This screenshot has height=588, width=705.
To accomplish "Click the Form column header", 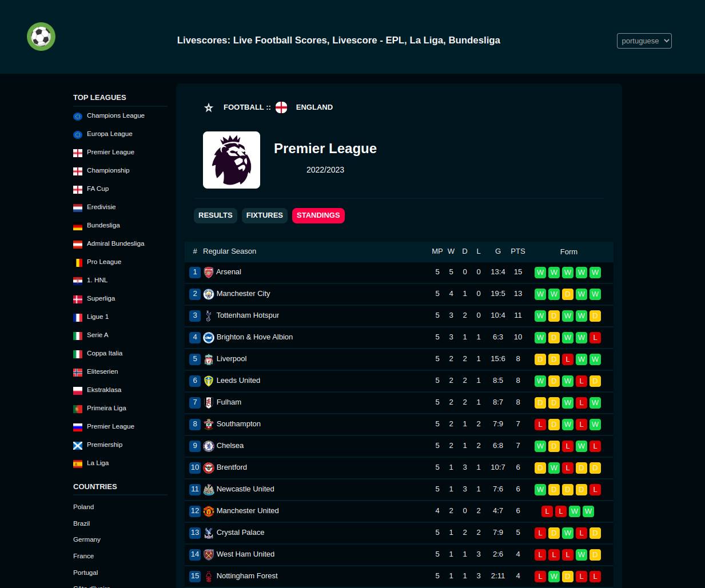I will point(569,252).
